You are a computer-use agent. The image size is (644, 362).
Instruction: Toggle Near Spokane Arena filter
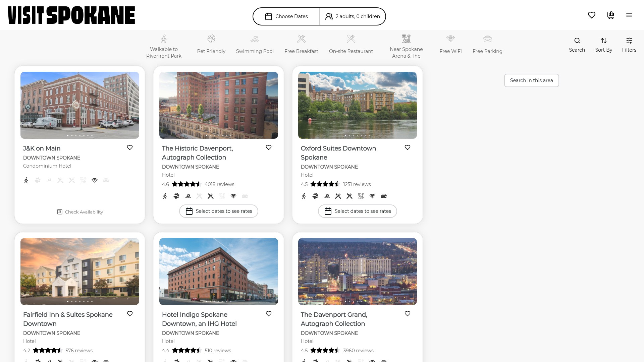[x=406, y=47]
